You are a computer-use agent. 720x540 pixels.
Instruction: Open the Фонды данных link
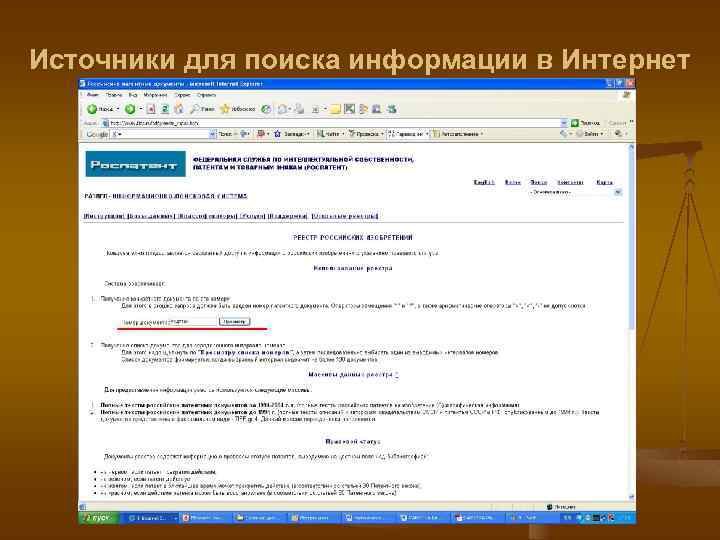[x=150, y=216]
